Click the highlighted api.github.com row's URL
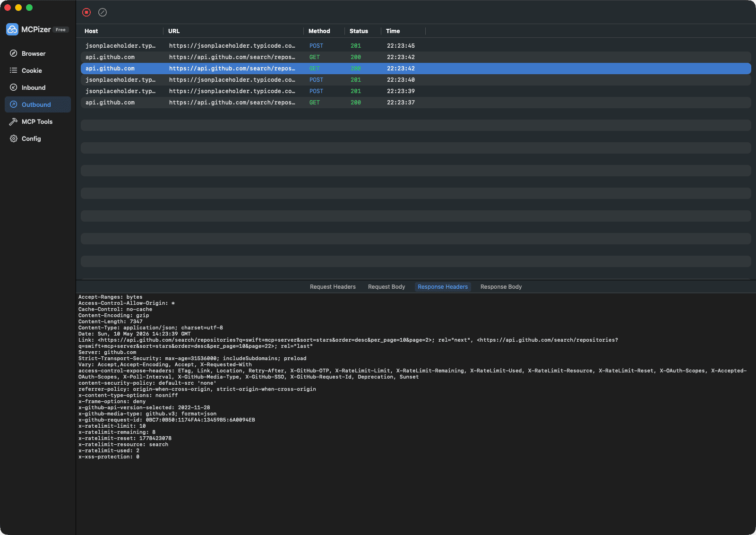This screenshot has width=756, height=535. tap(232, 69)
